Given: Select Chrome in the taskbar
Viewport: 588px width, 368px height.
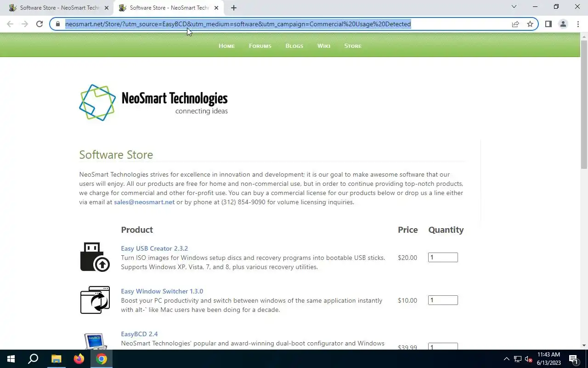Looking at the screenshot, I should click(102, 359).
